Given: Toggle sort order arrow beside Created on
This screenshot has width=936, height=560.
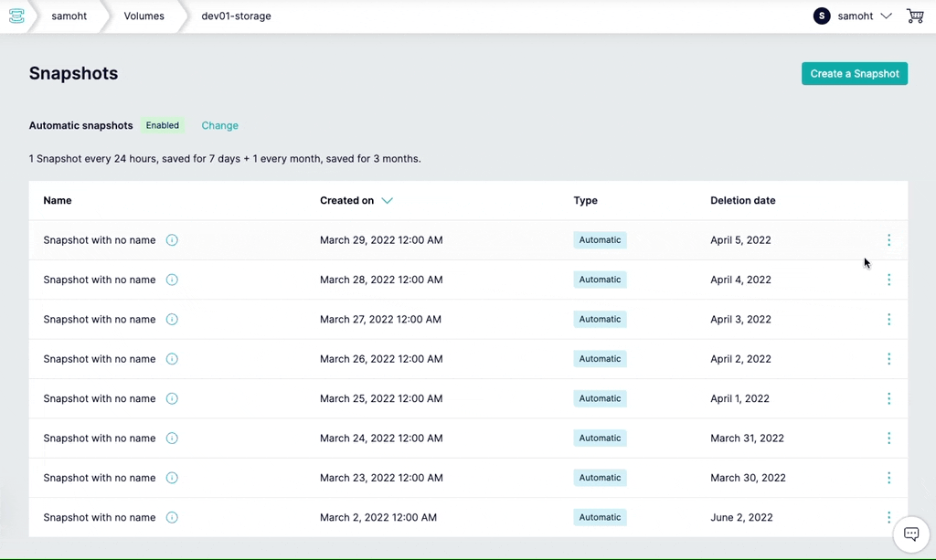Looking at the screenshot, I should (x=388, y=201).
